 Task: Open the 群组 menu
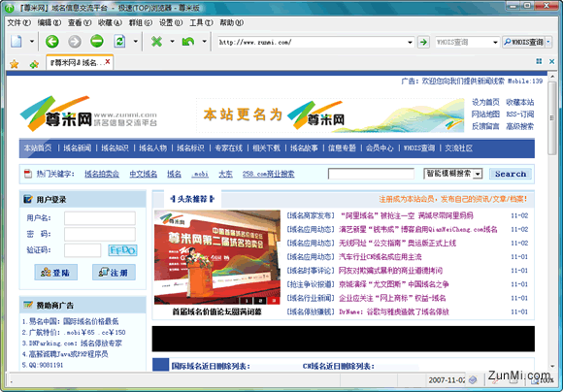coord(141,22)
